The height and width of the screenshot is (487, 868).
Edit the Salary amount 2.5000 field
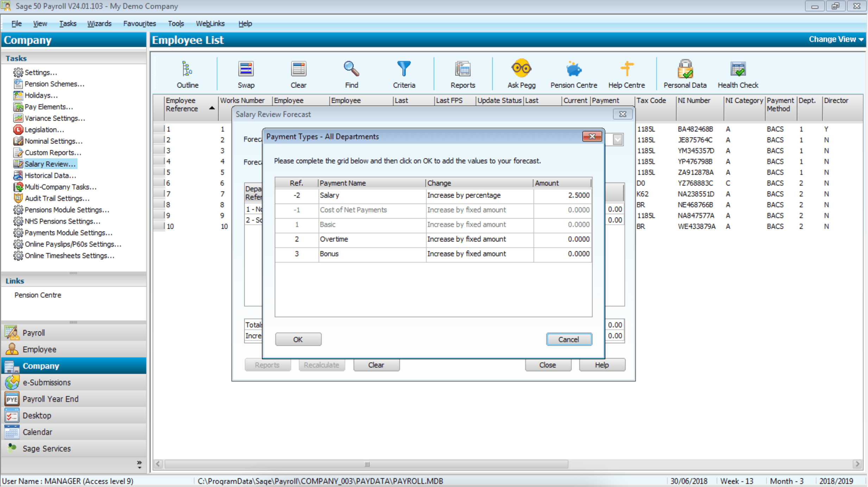pos(562,195)
